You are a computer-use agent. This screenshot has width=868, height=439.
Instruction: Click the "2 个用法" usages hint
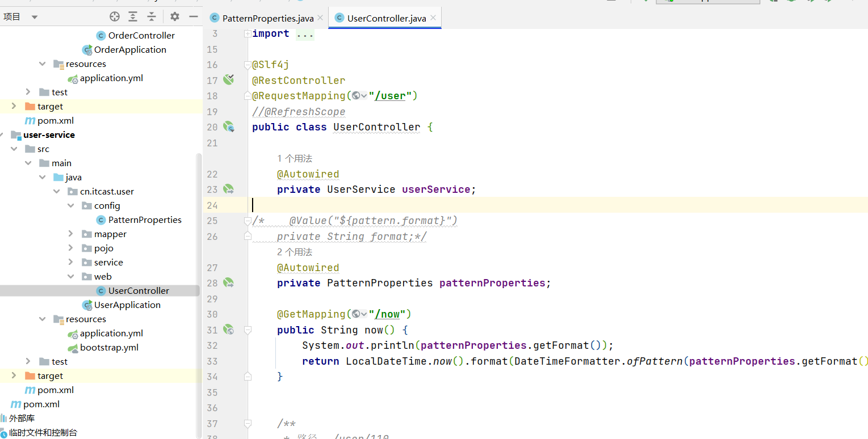(295, 252)
